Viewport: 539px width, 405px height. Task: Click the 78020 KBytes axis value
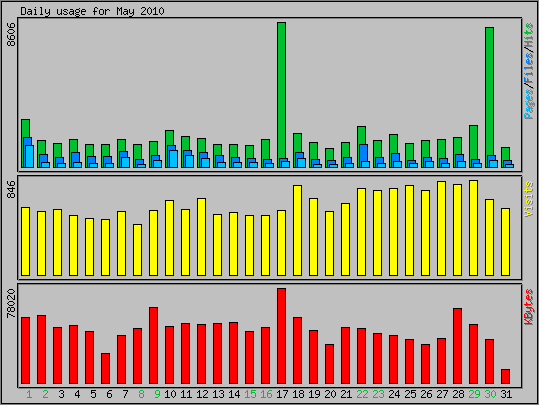(x=11, y=304)
